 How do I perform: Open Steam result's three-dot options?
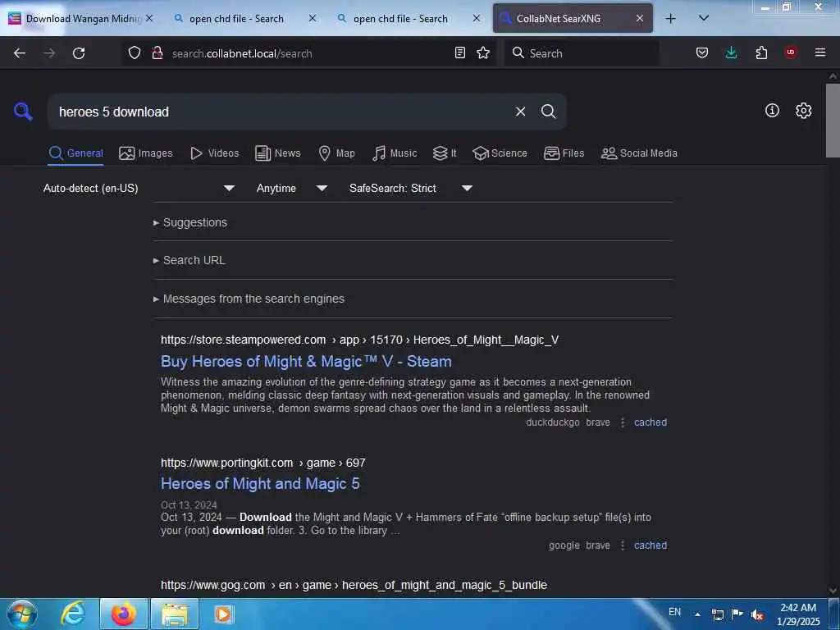pyautogui.click(x=622, y=422)
